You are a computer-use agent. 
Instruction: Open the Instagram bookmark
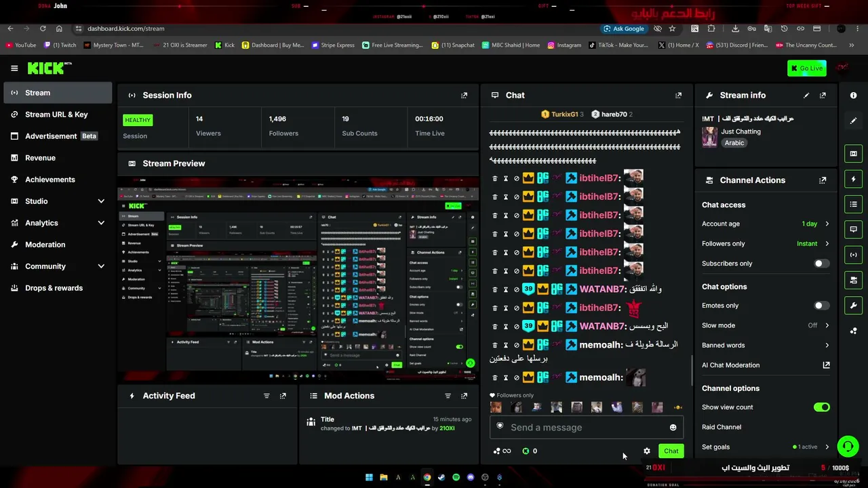point(564,45)
